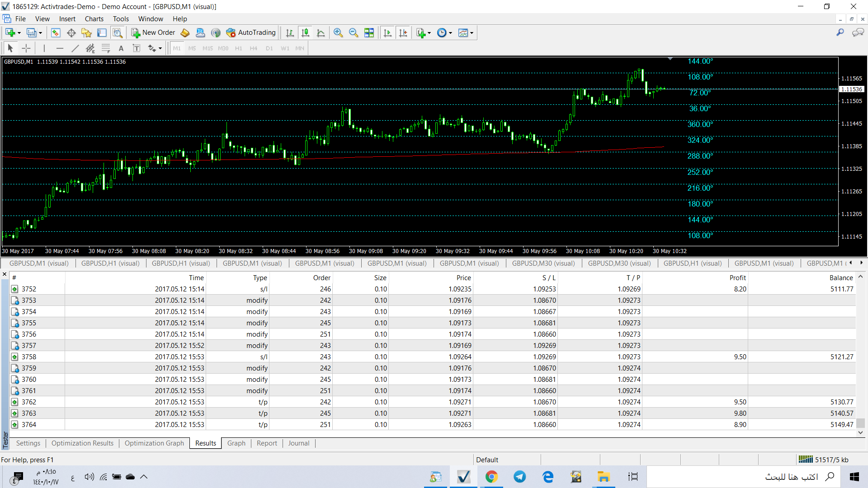Switch chart to line chart mode
This screenshot has height=488, width=868.
pyautogui.click(x=321, y=33)
